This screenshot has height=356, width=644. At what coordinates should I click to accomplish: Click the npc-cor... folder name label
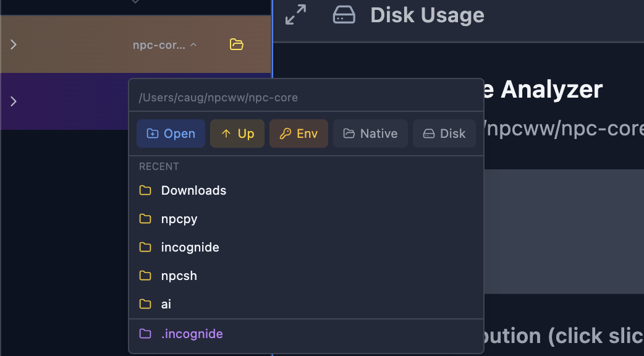coord(159,45)
